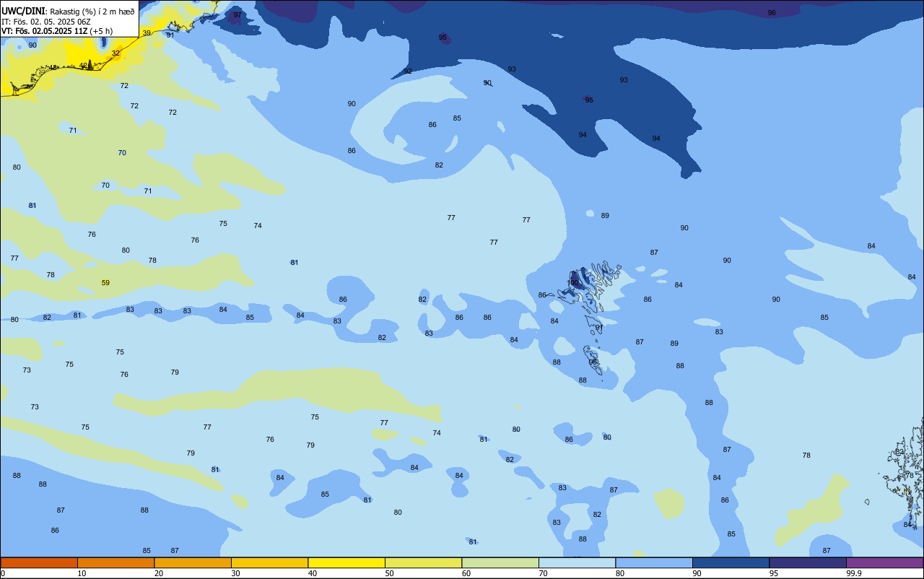Screen dimensions: 924x579
Task: Select the map value '59' in green band
Action: click(x=105, y=283)
